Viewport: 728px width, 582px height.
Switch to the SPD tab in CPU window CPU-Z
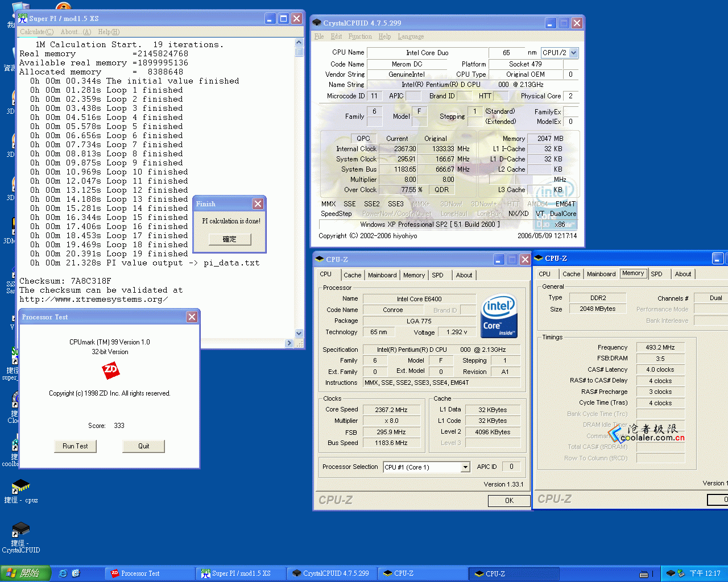[437, 275]
